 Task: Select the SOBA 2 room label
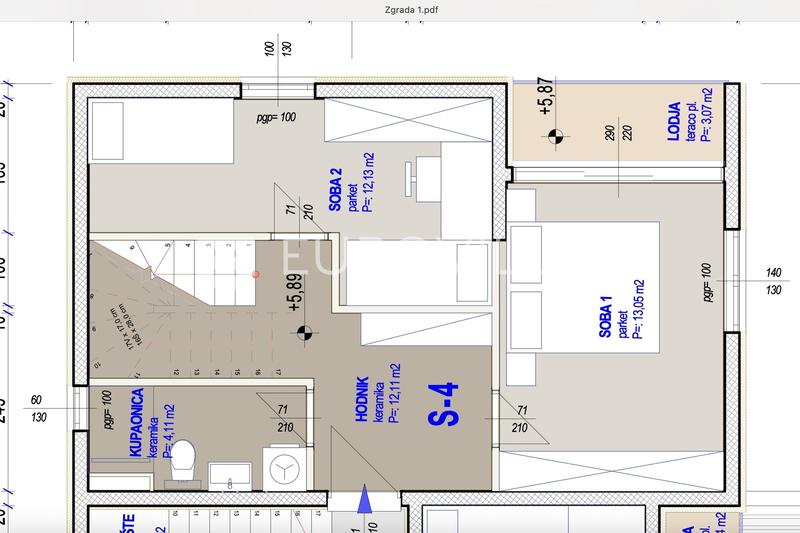(335, 189)
